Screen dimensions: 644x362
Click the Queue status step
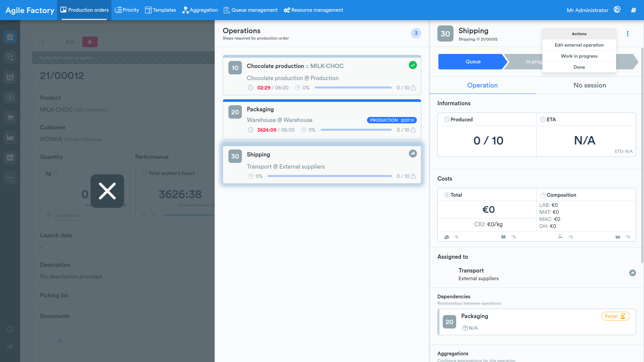pos(473,62)
